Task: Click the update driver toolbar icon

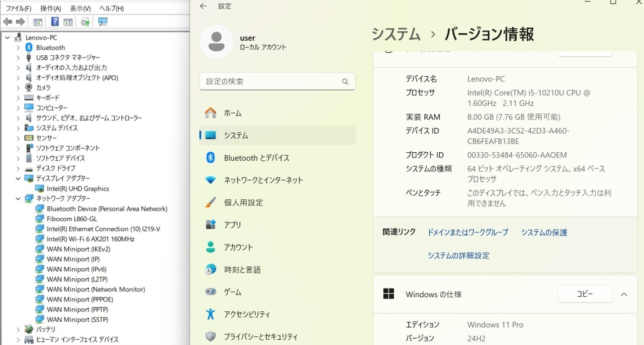Action: [x=85, y=22]
